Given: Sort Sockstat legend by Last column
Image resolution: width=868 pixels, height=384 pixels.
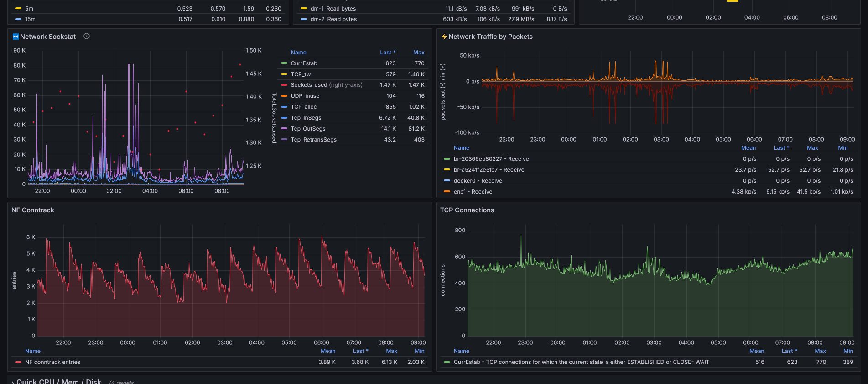Looking at the screenshot, I should point(388,53).
